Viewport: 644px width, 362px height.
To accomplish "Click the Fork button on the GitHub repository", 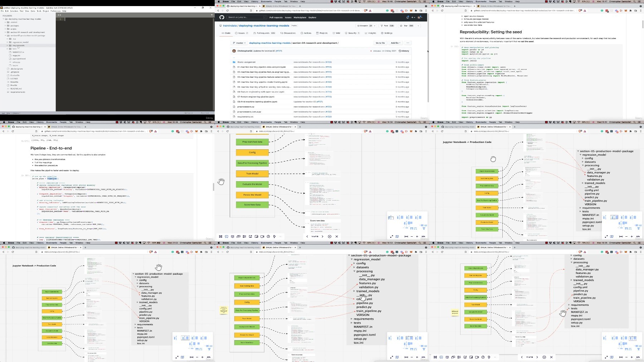I will pyautogui.click(x=387, y=26).
